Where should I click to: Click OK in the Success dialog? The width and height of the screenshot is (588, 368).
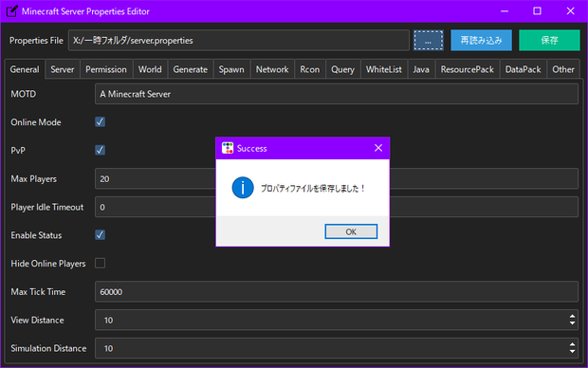tap(351, 231)
